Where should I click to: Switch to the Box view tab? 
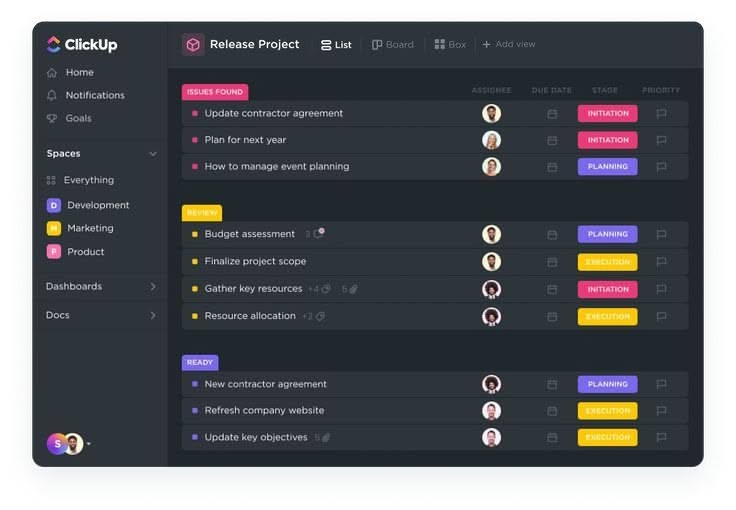click(450, 45)
